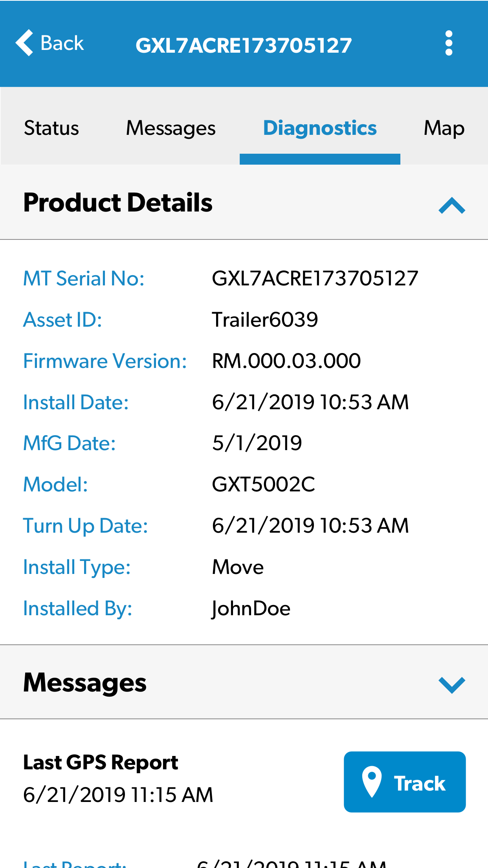488x868 pixels.
Task: Go to the Map tab
Action: click(x=444, y=128)
